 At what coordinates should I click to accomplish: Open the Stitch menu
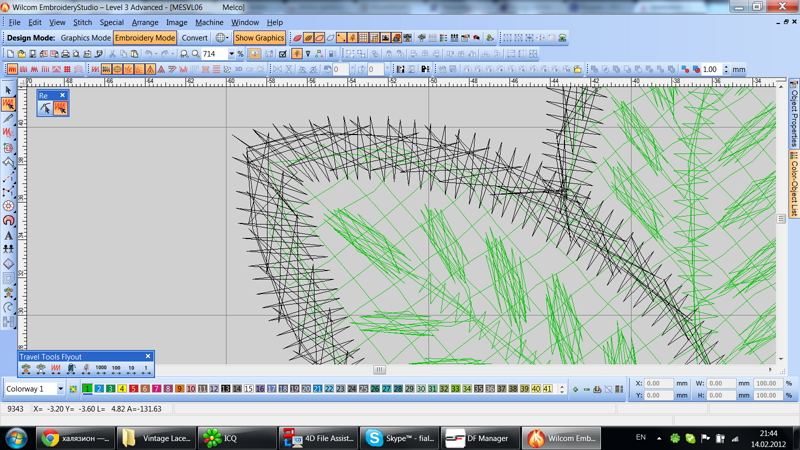click(82, 22)
